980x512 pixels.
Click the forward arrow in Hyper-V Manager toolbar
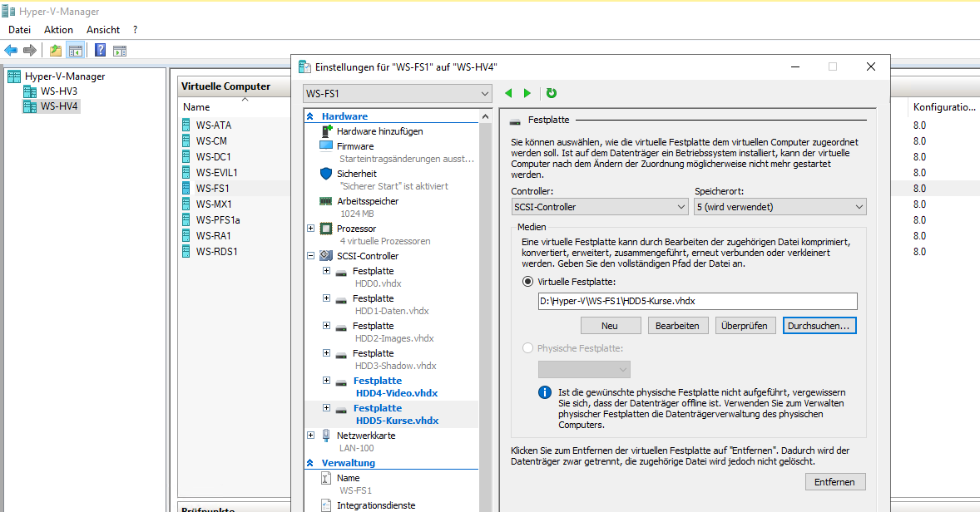[29, 51]
